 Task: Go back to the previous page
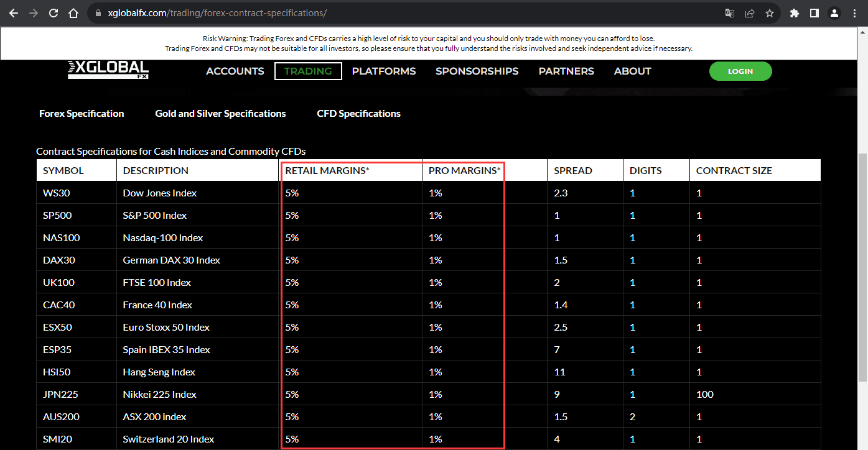[13, 13]
